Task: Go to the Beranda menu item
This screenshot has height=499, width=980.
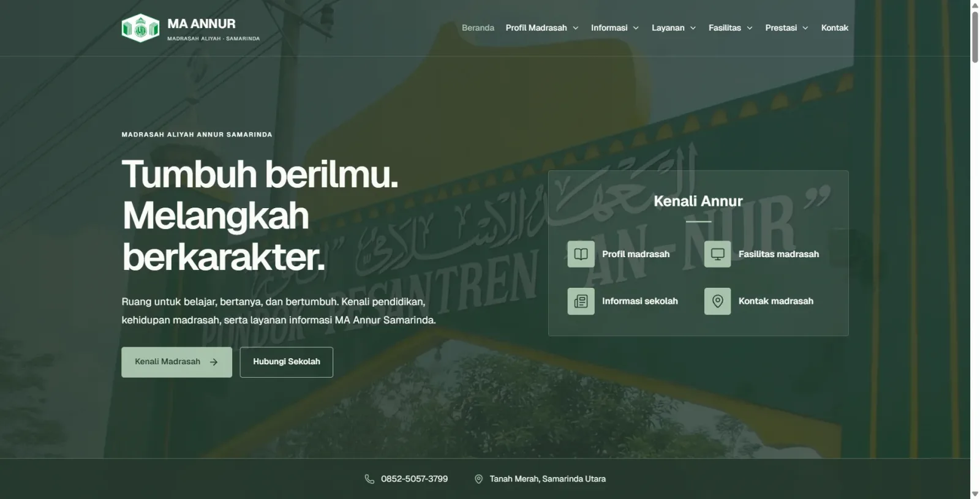Action: click(478, 28)
